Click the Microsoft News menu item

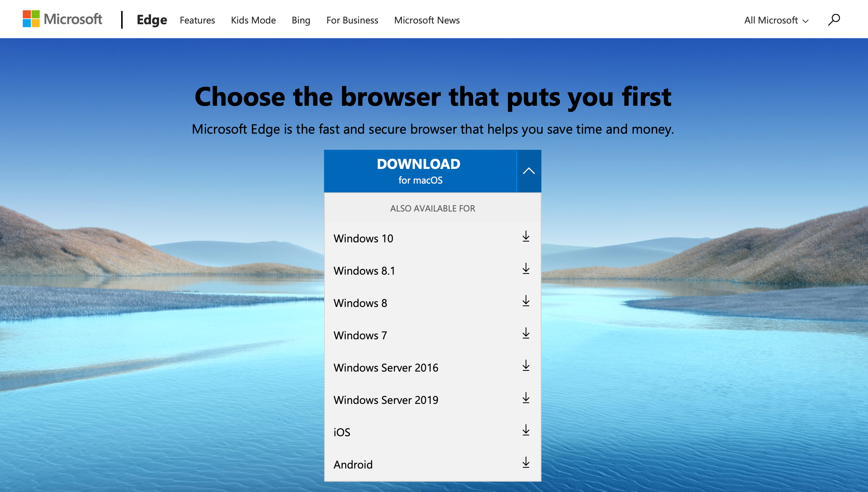click(427, 20)
